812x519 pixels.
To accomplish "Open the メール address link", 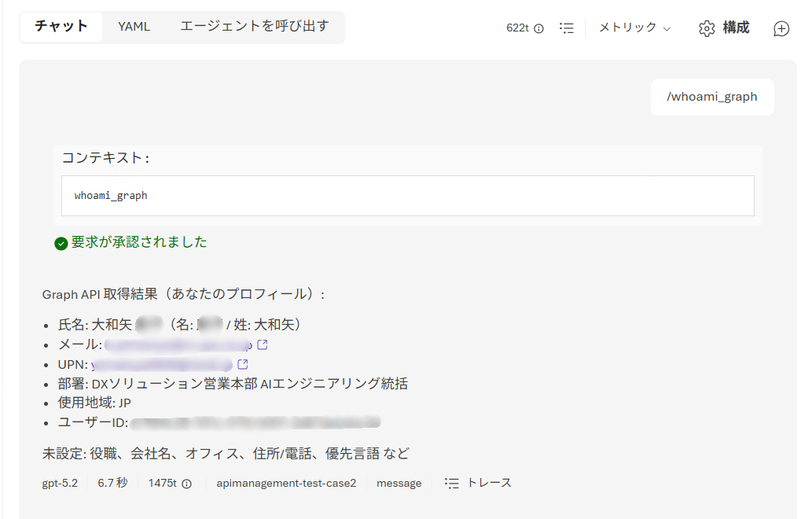I will [178, 345].
